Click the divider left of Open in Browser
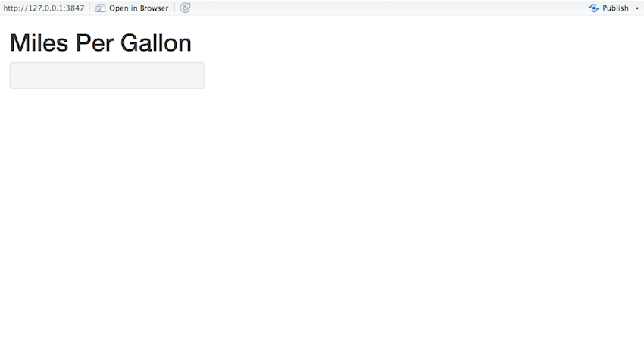 coord(89,8)
